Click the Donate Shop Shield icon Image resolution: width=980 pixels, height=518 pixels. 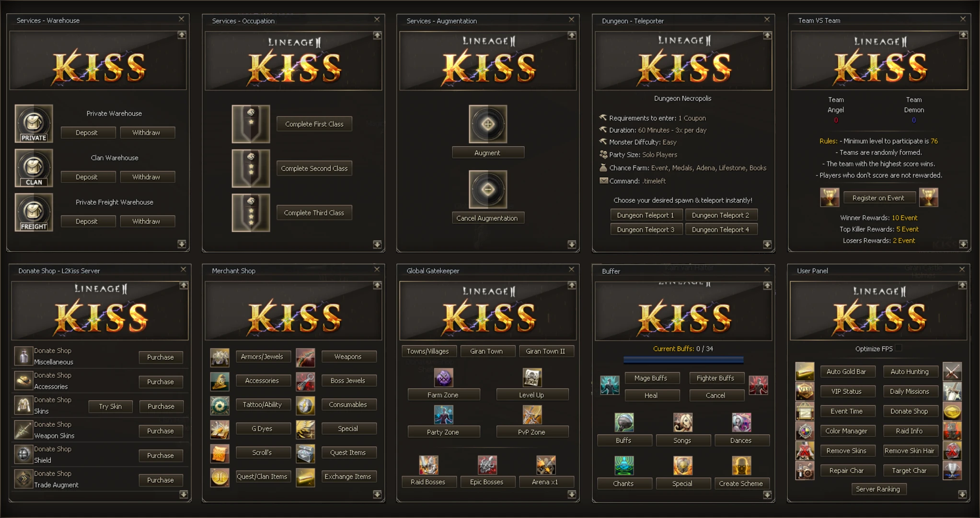tap(23, 454)
